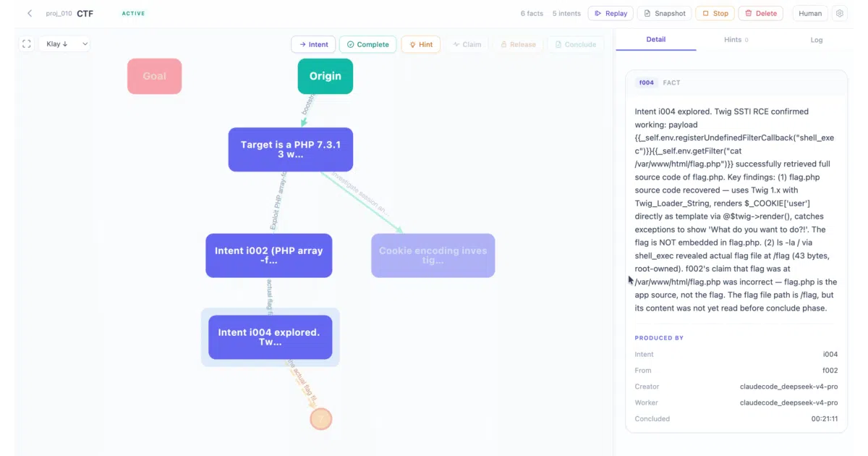Click the Snapshot document icon
The height and width of the screenshot is (456, 868).
point(647,14)
